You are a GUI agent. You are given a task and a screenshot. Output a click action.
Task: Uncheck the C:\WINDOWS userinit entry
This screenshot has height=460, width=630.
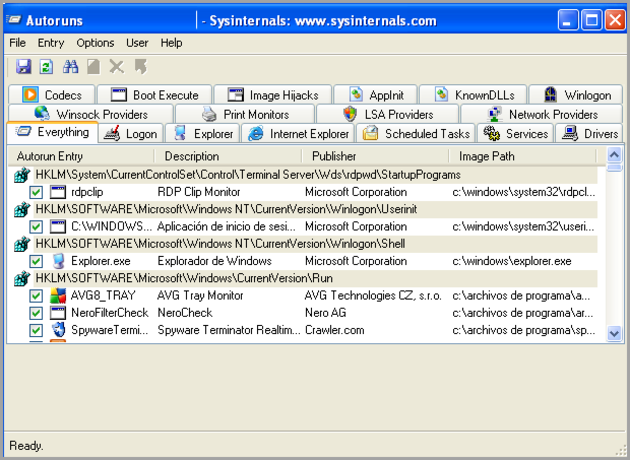36,227
